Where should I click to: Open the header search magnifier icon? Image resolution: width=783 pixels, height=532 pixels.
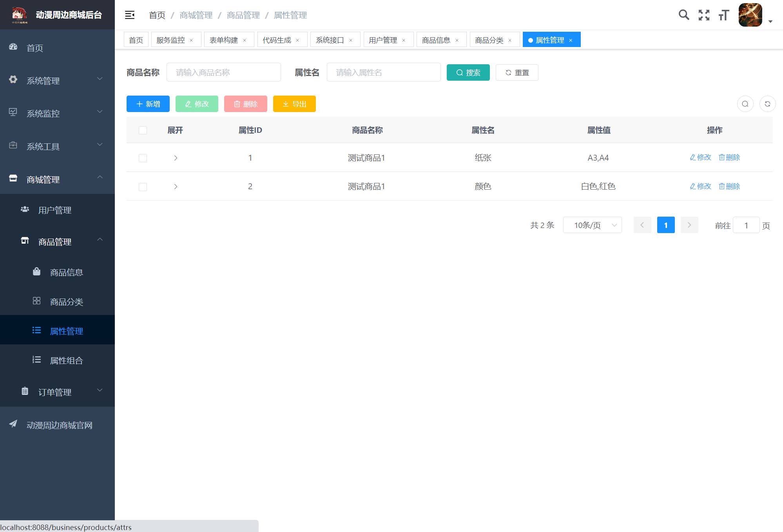(683, 15)
